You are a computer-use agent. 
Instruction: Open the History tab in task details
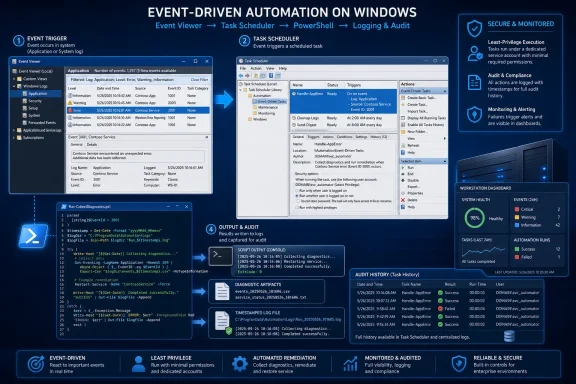point(378,137)
